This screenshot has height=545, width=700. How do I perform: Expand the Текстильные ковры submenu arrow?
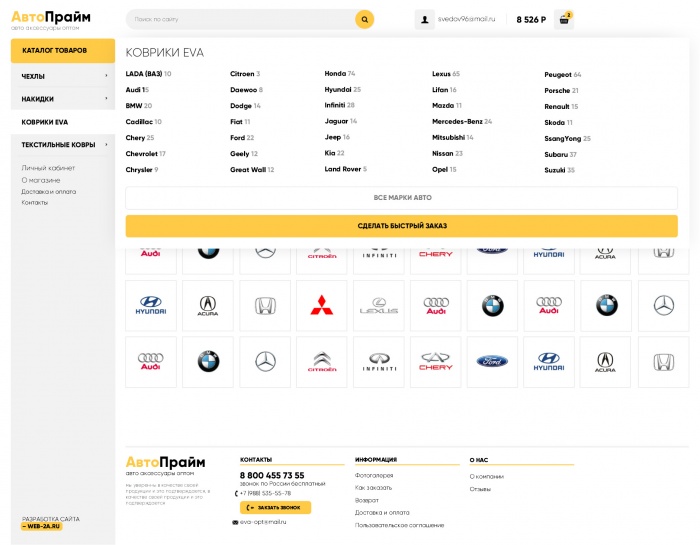106,145
